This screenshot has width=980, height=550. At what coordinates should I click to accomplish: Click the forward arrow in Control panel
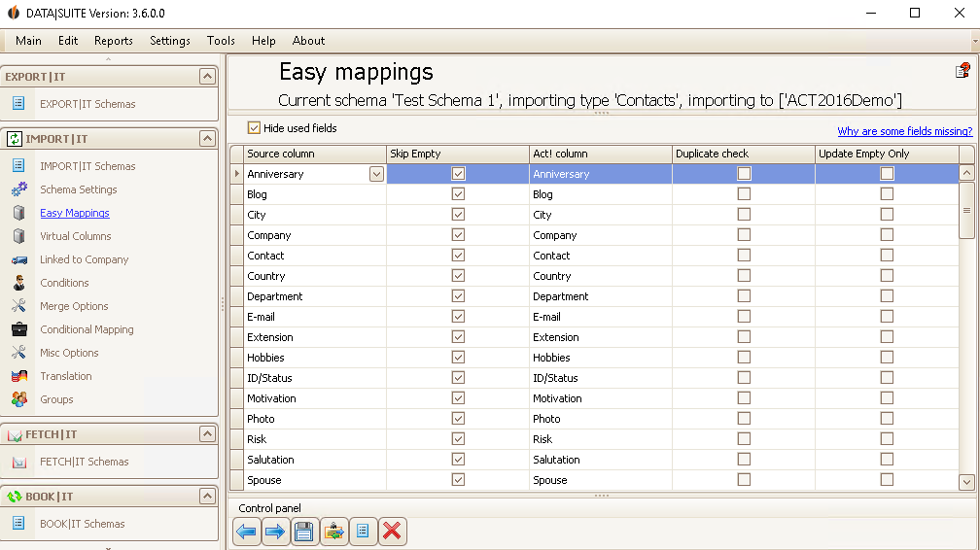[275, 532]
